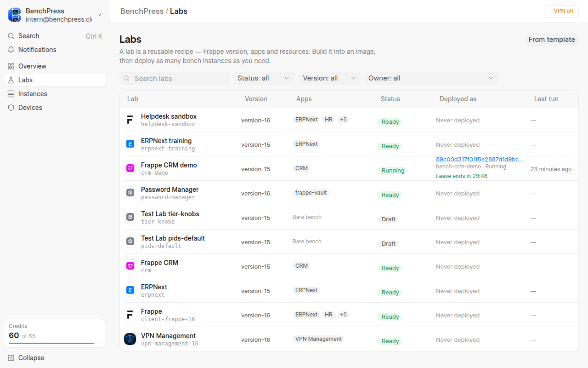Open the Helpdesk sandbox lab

click(x=169, y=116)
